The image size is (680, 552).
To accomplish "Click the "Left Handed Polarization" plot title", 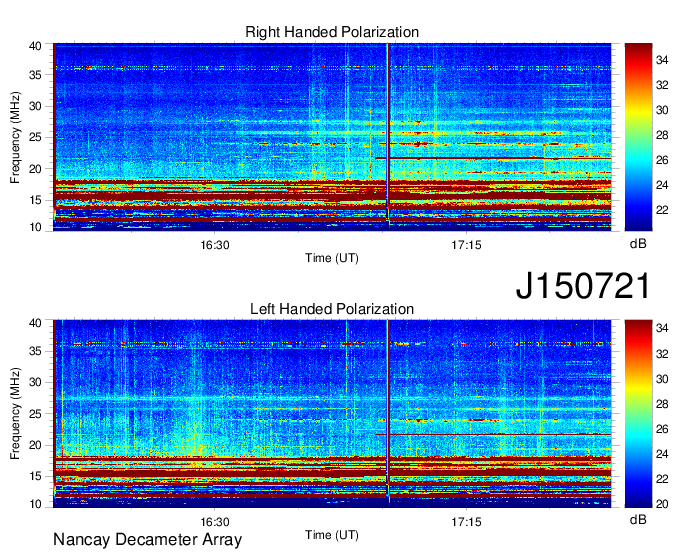I will [332, 309].
